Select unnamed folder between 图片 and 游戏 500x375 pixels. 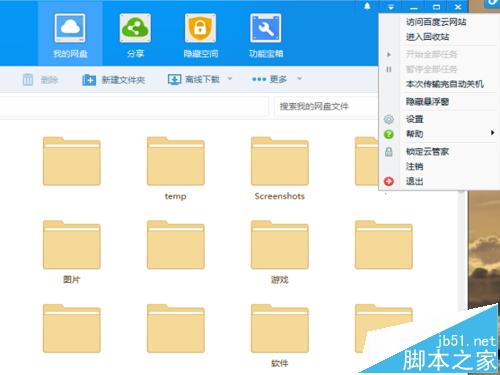[x=176, y=245]
